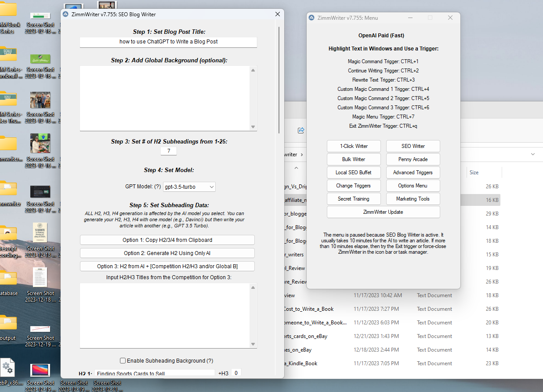Click the ZimmWriter logo in Menu window titlebar
Image resolution: width=543 pixels, height=392 pixels.
tap(311, 18)
